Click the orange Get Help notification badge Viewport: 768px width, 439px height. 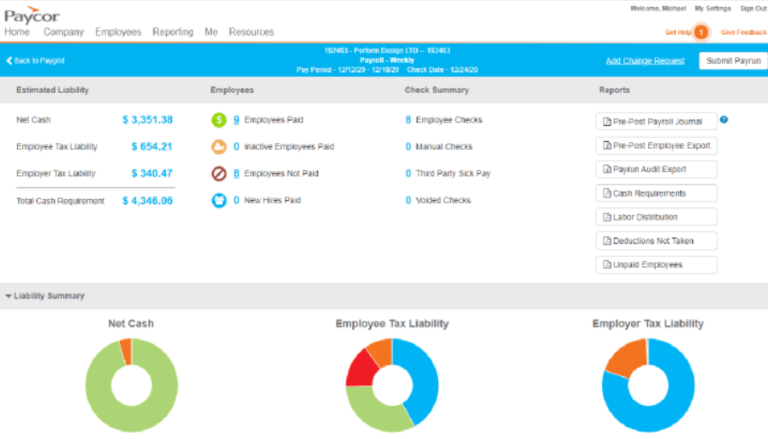click(x=701, y=32)
